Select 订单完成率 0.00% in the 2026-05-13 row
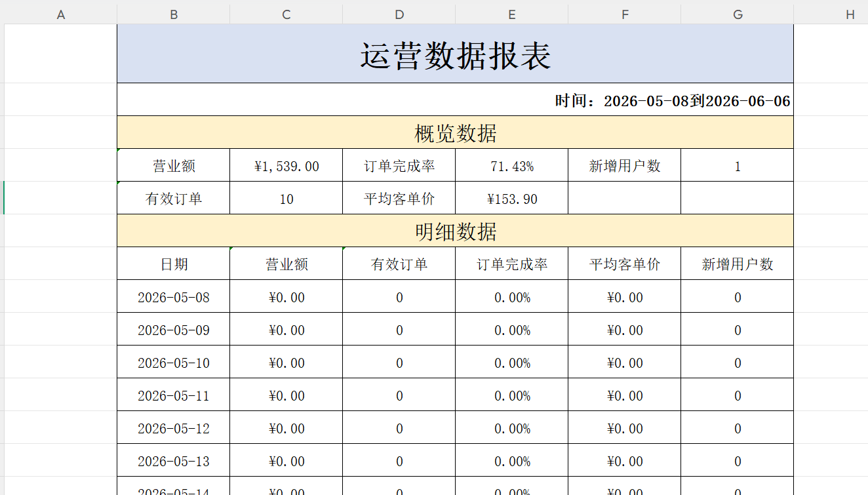 click(x=512, y=460)
